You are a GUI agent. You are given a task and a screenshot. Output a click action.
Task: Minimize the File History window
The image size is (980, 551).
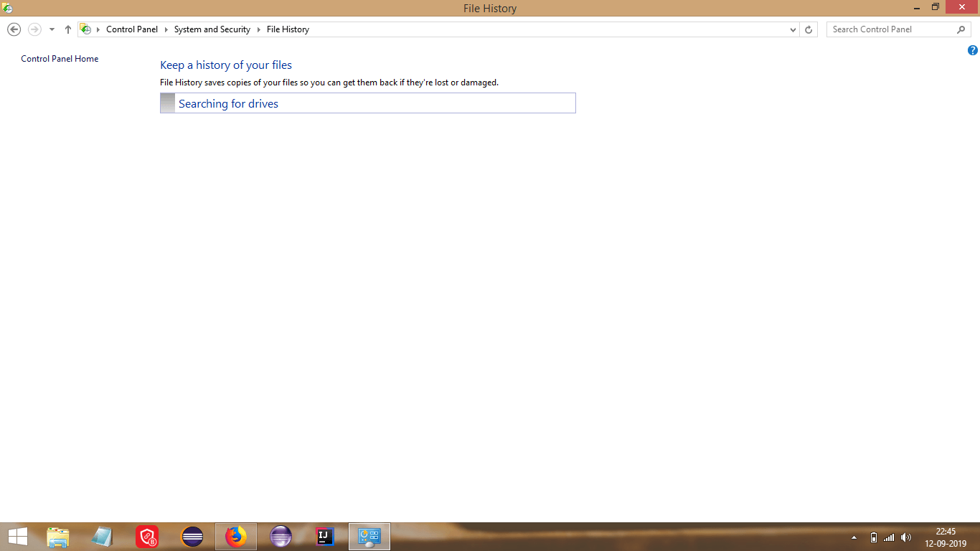(x=918, y=8)
